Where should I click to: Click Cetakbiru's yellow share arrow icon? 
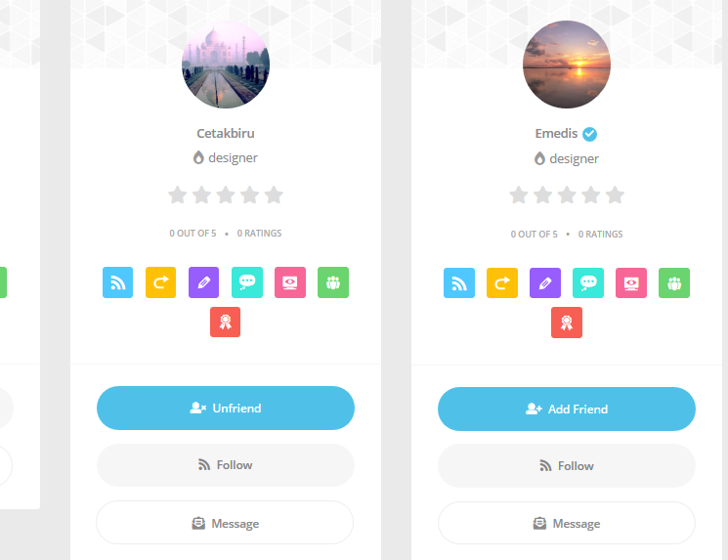click(x=160, y=282)
